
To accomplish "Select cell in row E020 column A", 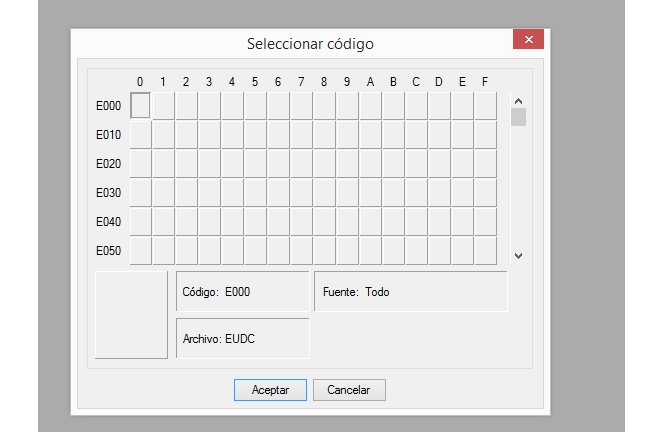I will [x=370, y=163].
